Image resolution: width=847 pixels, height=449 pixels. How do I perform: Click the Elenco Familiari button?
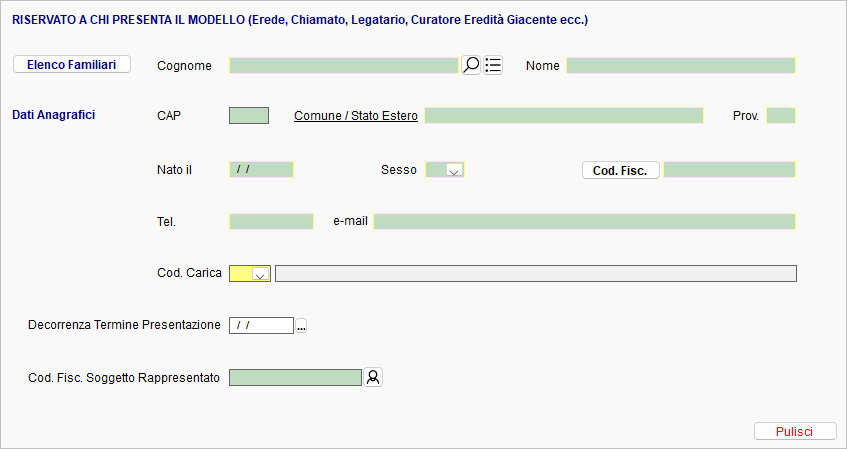[72, 64]
